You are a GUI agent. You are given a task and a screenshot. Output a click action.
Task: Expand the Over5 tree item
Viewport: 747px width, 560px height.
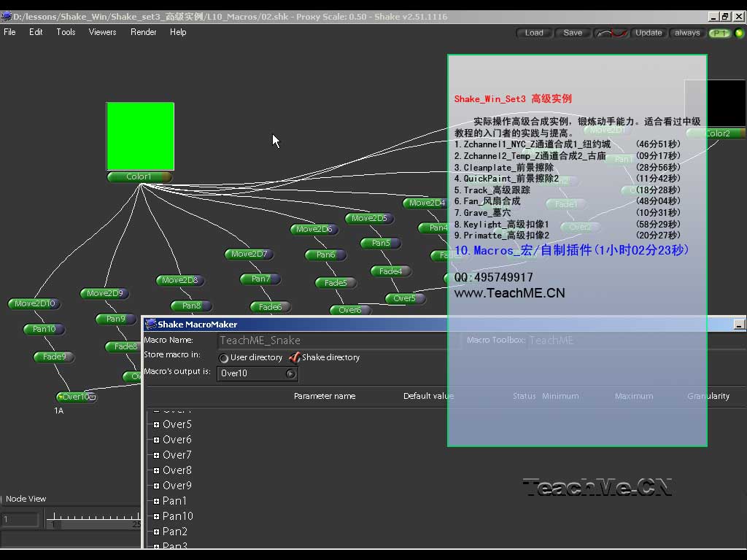(x=156, y=425)
